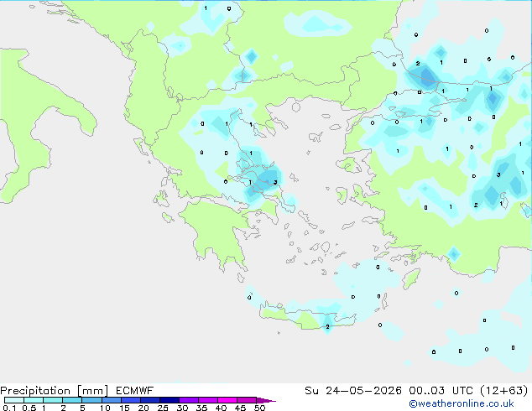Click the legend label '10'

(x=105, y=408)
